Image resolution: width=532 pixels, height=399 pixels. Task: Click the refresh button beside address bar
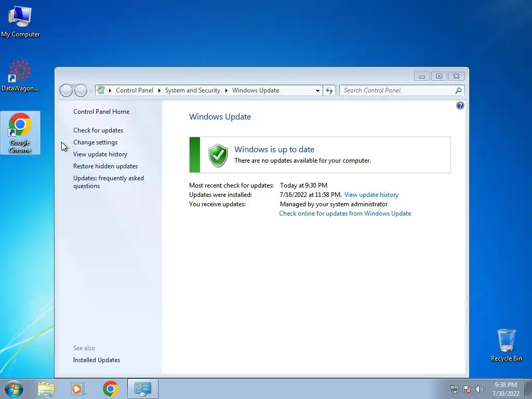[329, 90]
